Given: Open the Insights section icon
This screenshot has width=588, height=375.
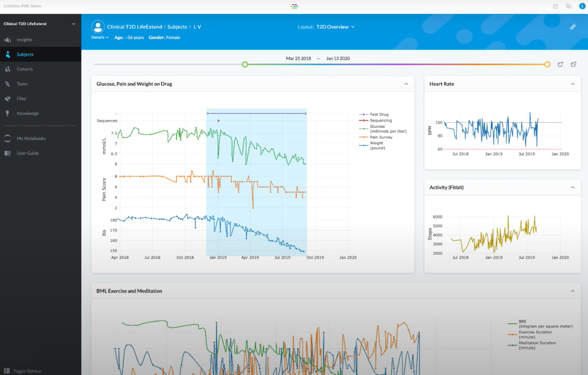Looking at the screenshot, I should coord(8,40).
